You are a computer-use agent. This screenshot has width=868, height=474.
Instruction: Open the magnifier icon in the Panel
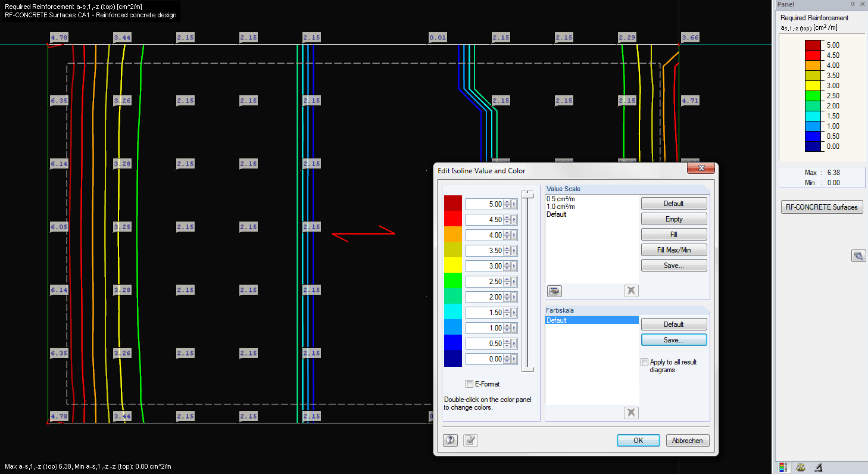coord(858,256)
